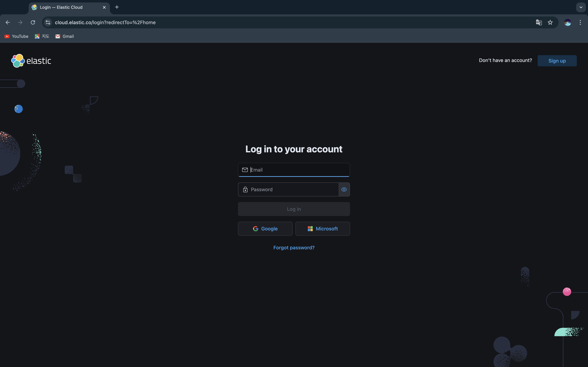Viewport: 588px width, 367px height.
Task: Click the envelope icon in Email field
Action: point(245,170)
